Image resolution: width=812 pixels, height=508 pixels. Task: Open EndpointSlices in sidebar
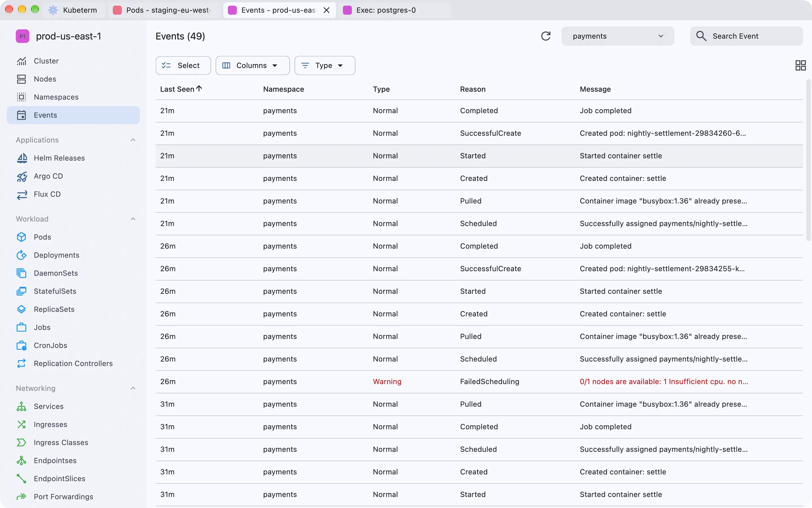pos(73,479)
